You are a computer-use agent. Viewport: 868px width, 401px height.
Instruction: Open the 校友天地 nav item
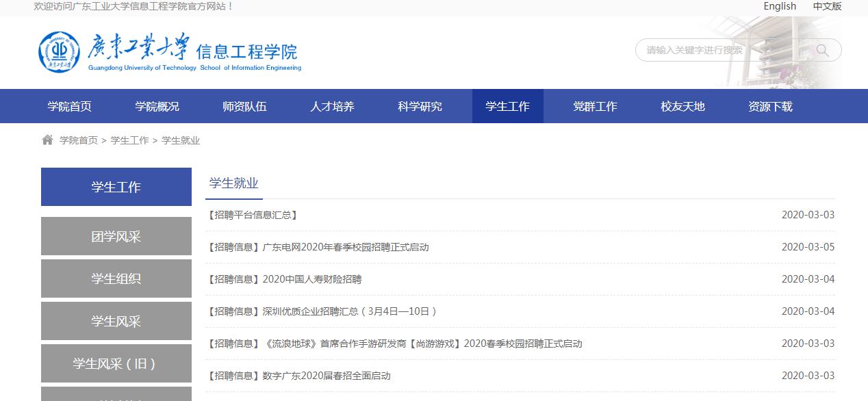point(682,106)
